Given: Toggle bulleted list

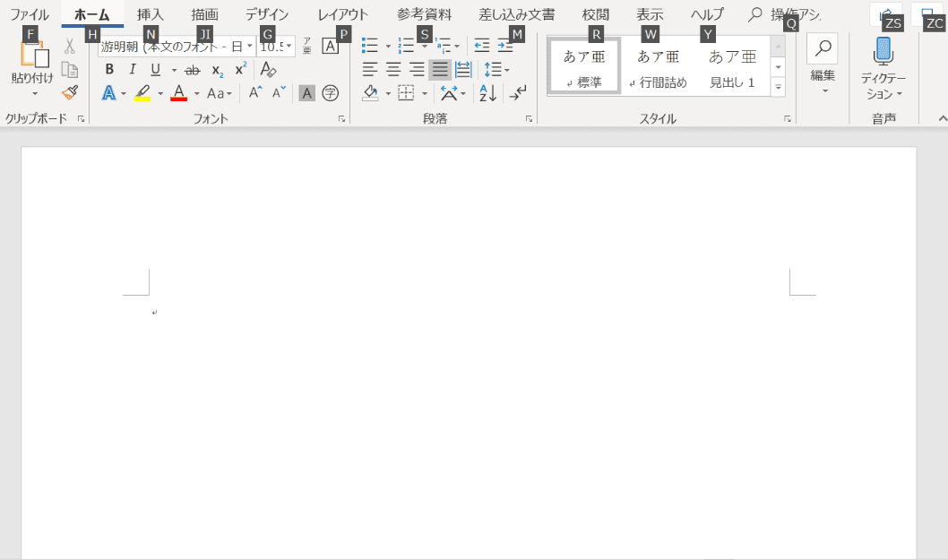Looking at the screenshot, I should tap(369, 46).
